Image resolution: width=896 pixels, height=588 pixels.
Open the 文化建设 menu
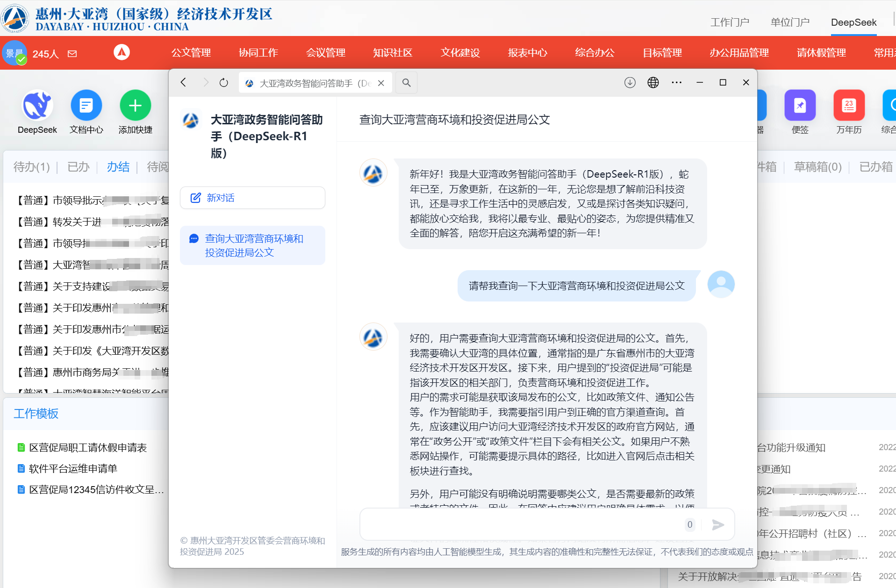pyautogui.click(x=460, y=53)
